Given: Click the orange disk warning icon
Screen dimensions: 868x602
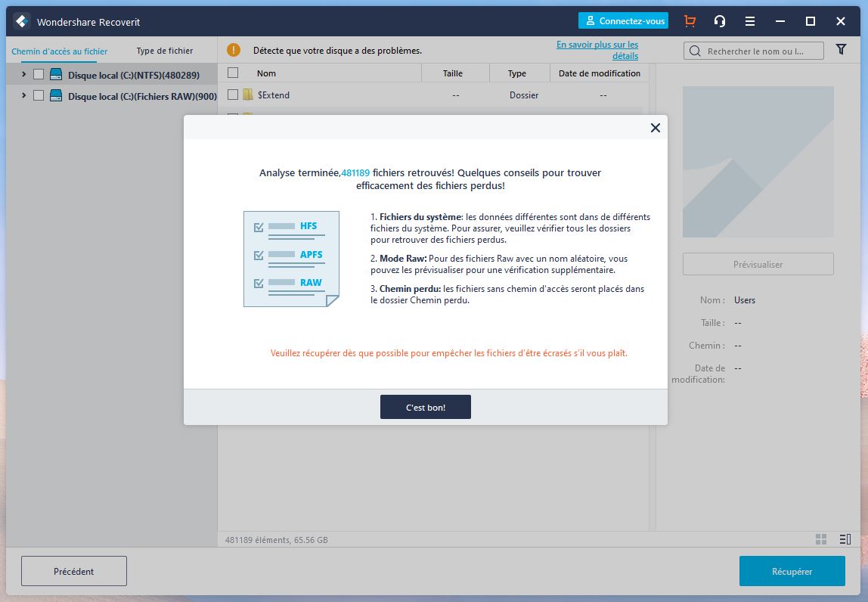Looking at the screenshot, I should click(x=234, y=50).
